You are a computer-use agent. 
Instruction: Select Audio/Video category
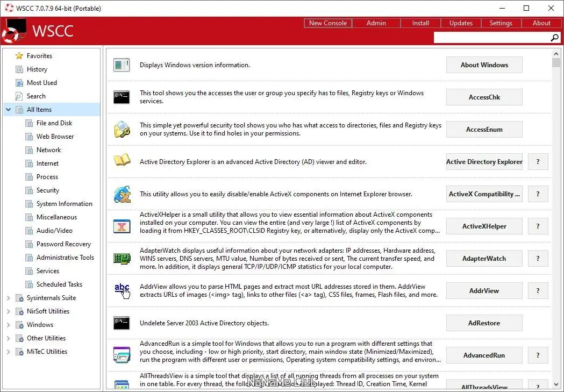pos(54,231)
